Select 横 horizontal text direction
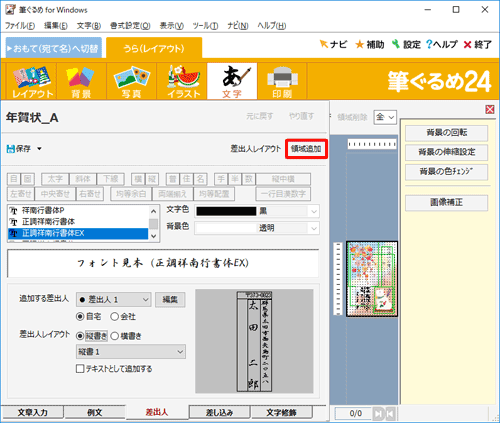500x423 pixels. click(138, 179)
